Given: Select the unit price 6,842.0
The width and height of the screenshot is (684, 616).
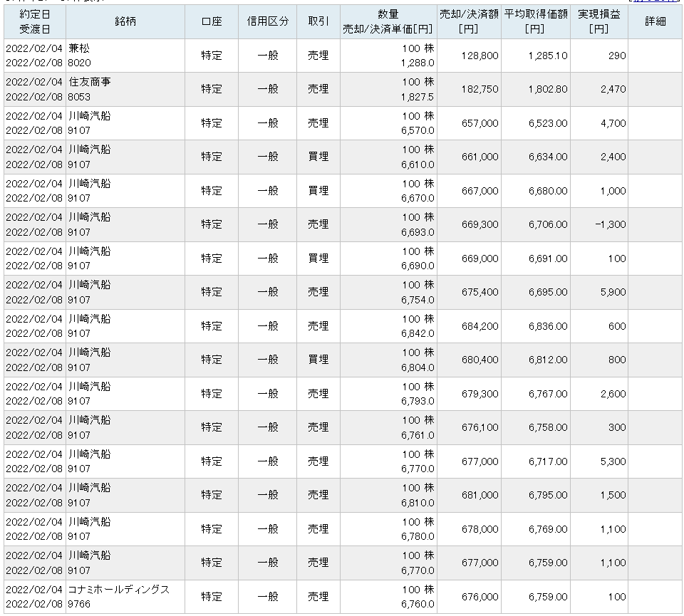Looking at the screenshot, I should pyautogui.click(x=418, y=333).
